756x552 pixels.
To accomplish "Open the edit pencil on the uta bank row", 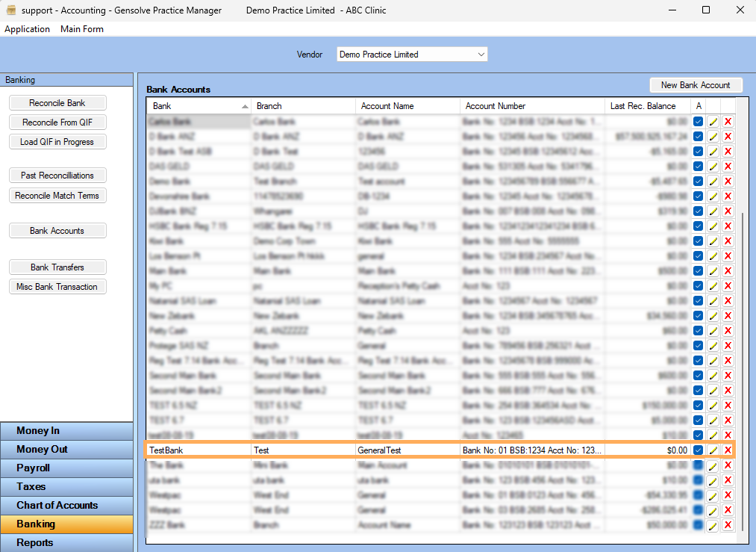I will [x=713, y=480].
